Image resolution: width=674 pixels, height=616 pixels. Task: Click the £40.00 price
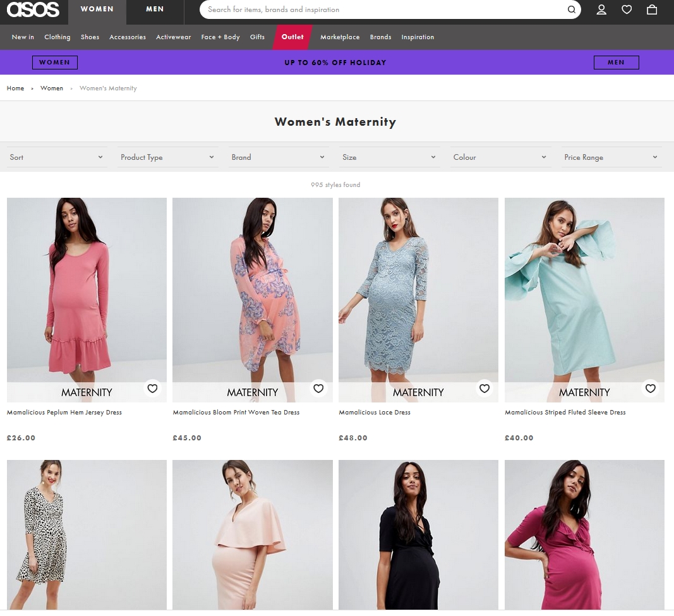coord(519,438)
